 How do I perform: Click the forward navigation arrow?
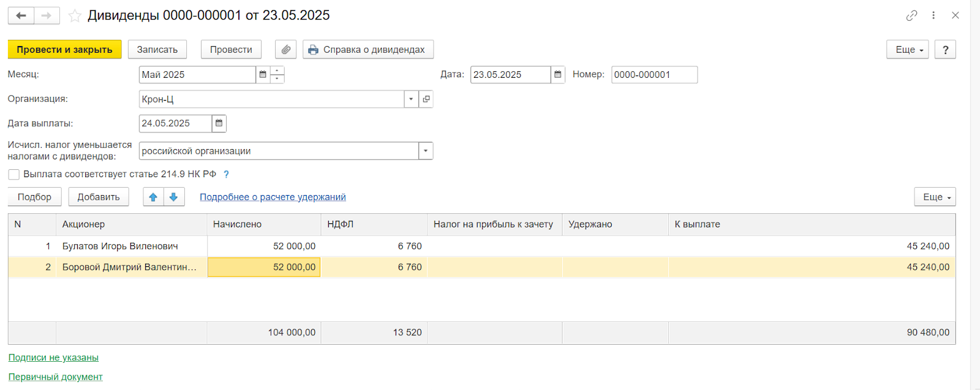click(x=47, y=15)
